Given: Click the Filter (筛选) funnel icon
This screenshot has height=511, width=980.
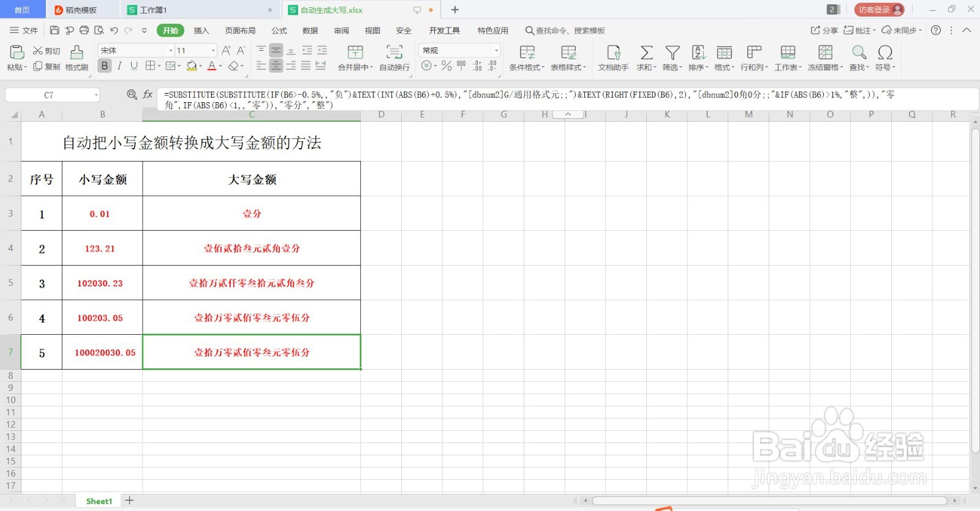Looking at the screenshot, I should coord(673,53).
